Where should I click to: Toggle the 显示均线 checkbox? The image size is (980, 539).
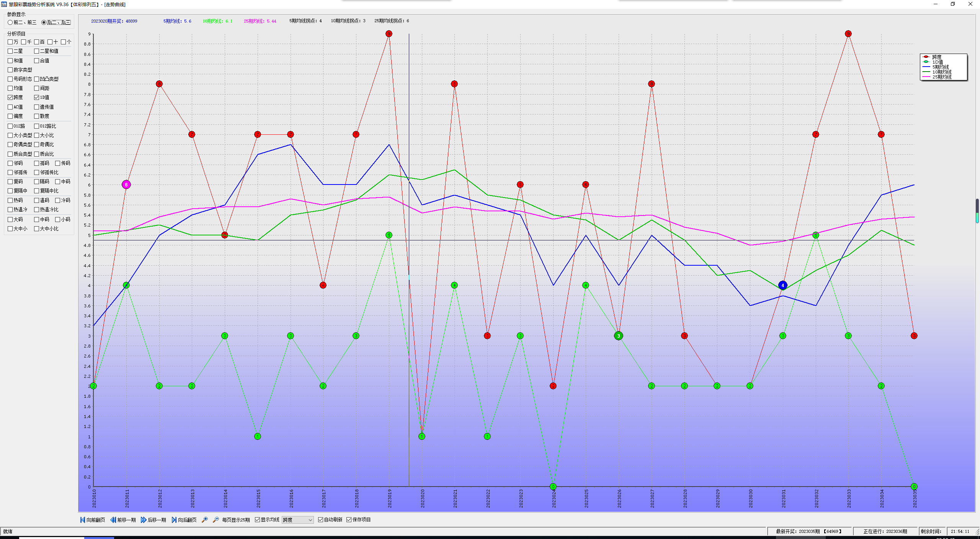pyautogui.click(x=258, y=519)
